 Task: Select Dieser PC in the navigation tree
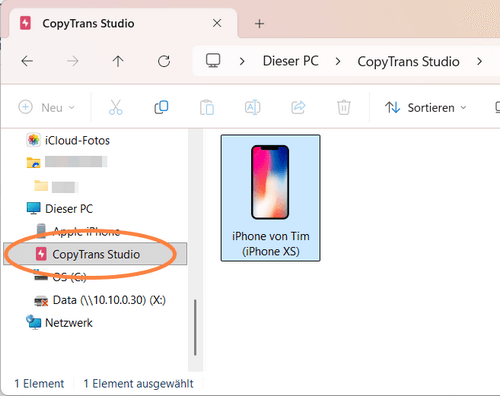60,209
